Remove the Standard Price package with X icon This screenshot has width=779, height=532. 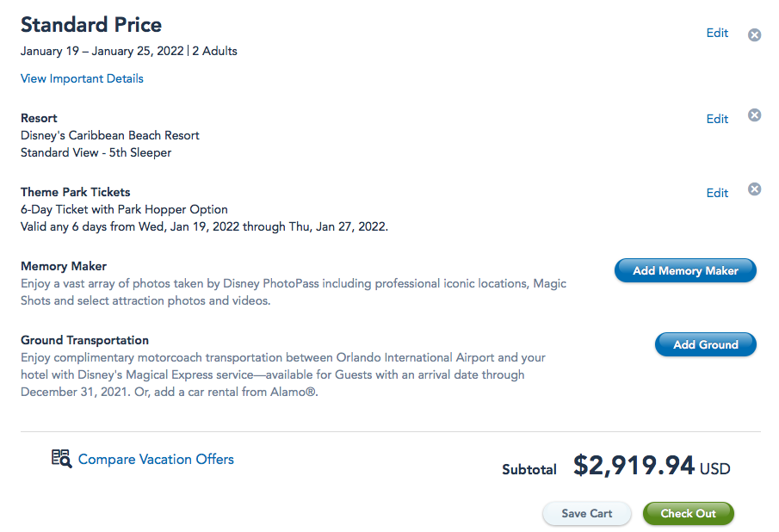[754, 35]
